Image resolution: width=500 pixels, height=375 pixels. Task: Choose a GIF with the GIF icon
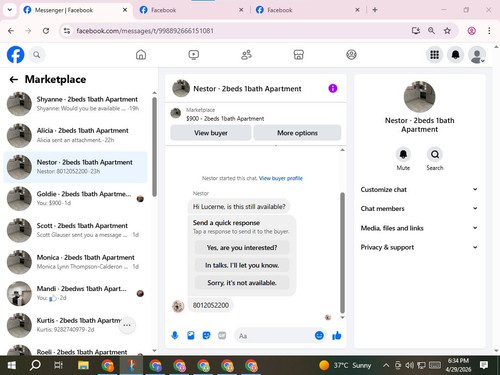click(222, 335)
